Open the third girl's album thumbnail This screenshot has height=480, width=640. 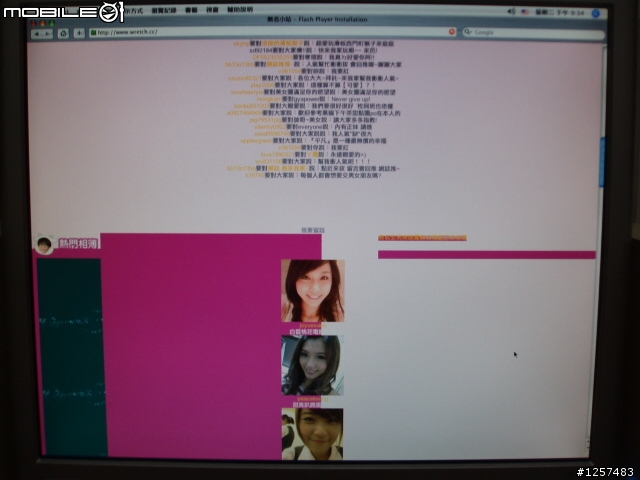[x=312, y=434]
